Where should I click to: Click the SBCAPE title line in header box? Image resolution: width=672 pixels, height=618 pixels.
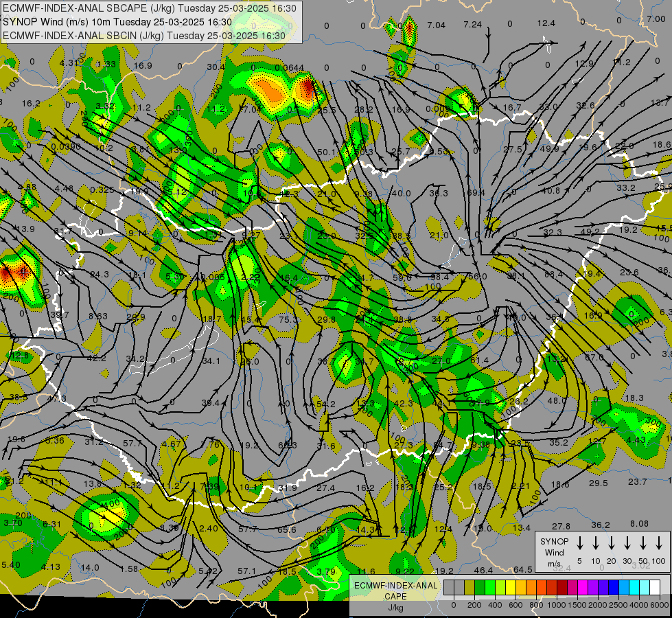pos(149,8)
